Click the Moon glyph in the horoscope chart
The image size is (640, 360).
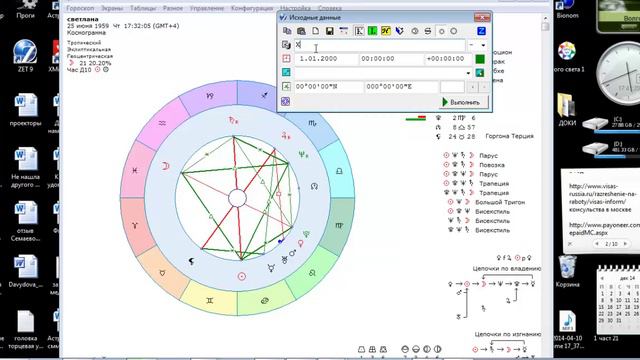pyautogui.click(x=165, y=166)
